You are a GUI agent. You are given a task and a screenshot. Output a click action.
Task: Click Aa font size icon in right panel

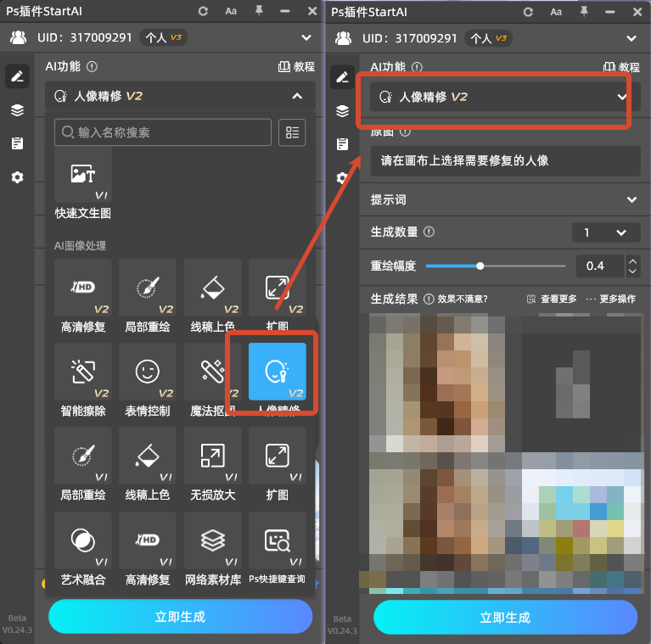click(556, 12)
